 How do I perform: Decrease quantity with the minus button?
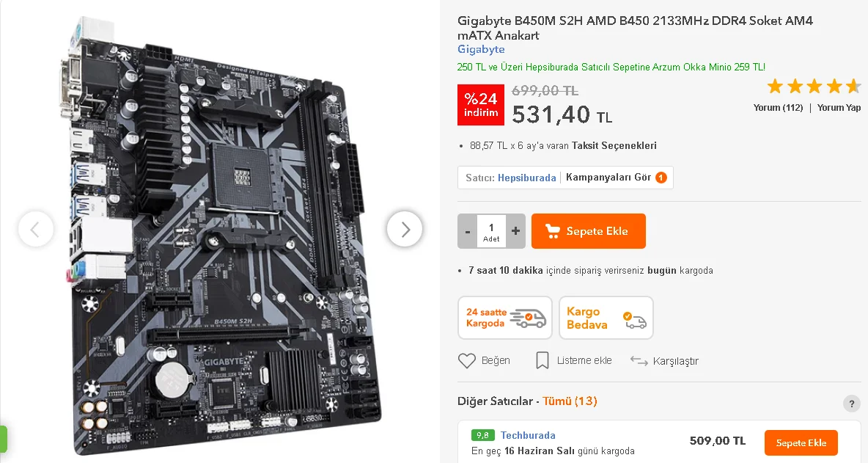pos(467,231)
